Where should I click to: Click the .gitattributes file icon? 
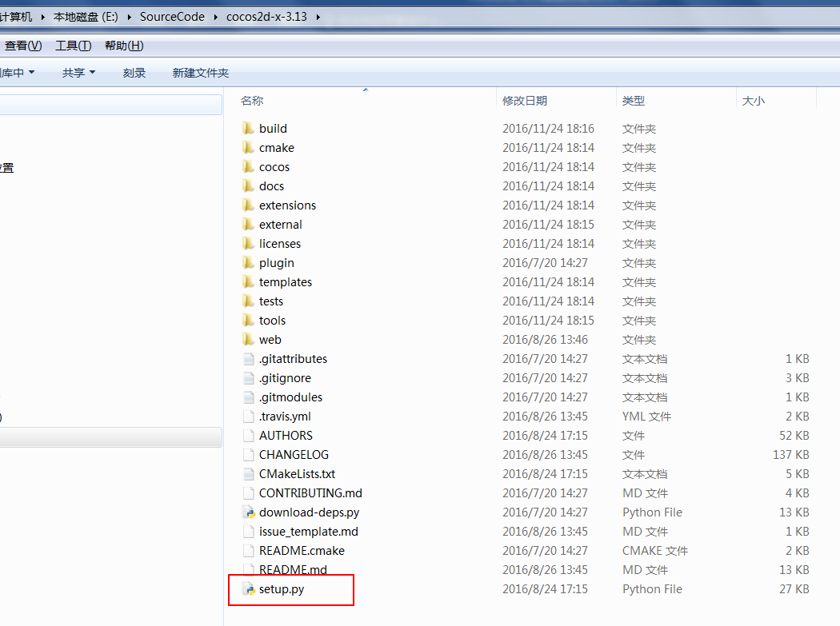[249, 359]
